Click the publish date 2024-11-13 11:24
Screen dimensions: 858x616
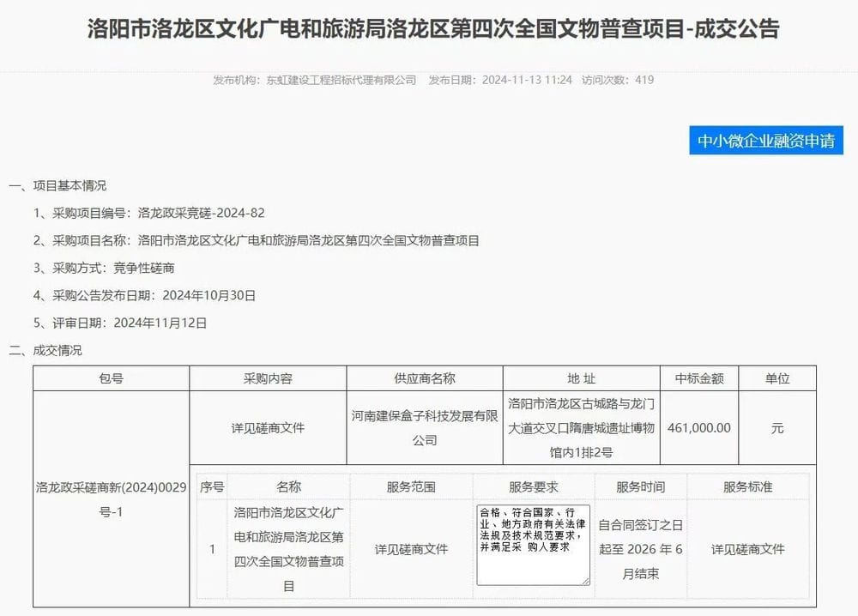(x=527, y=80)
